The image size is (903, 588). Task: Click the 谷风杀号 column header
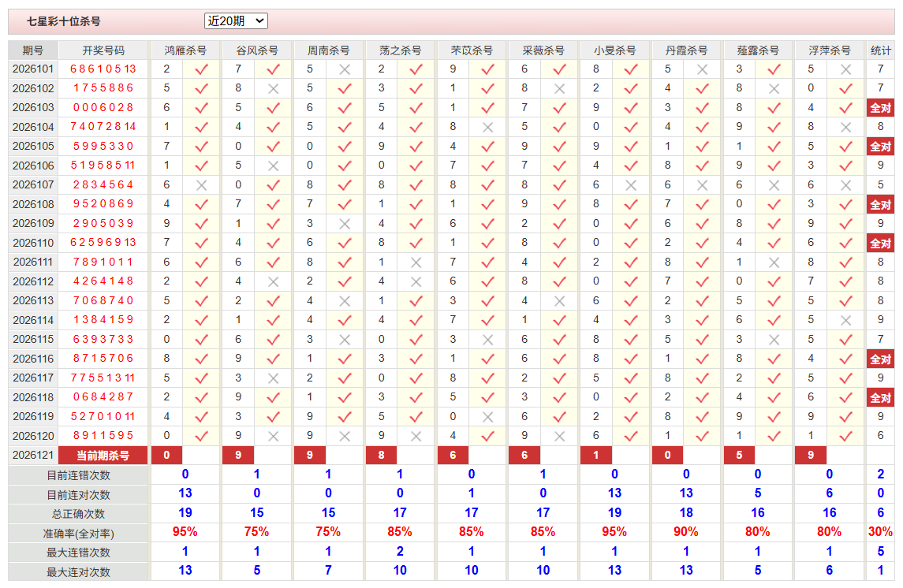(257, 50)
